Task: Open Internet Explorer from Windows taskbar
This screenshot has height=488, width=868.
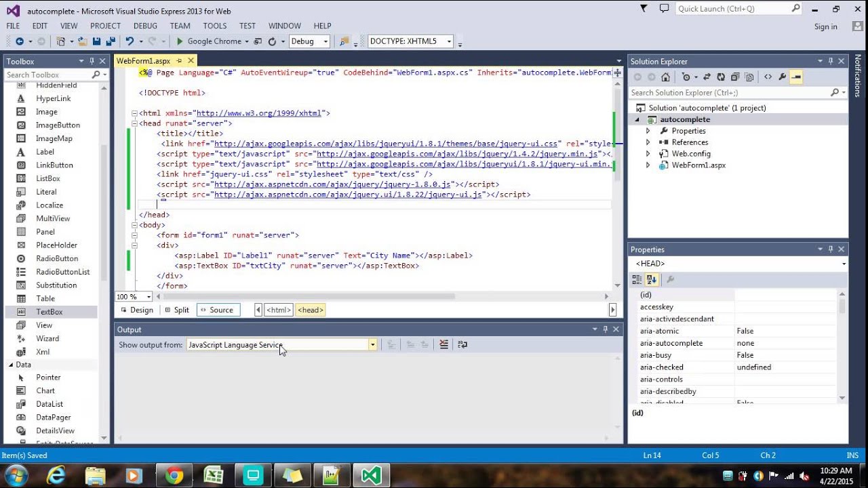Action: (56, 476)
